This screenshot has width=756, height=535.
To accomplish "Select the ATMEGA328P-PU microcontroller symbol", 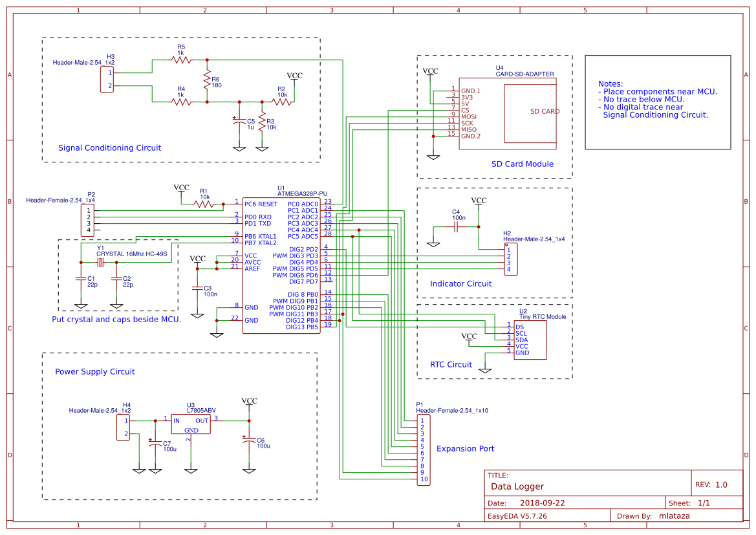I will click(x=281, y=265).
